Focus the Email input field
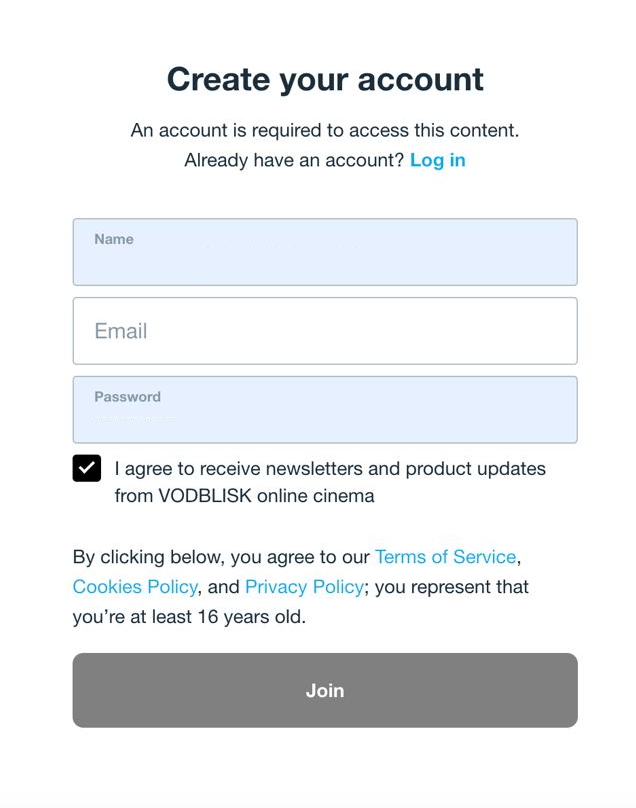The height and width of the screenshot is (808, 636). coord(325,331)
